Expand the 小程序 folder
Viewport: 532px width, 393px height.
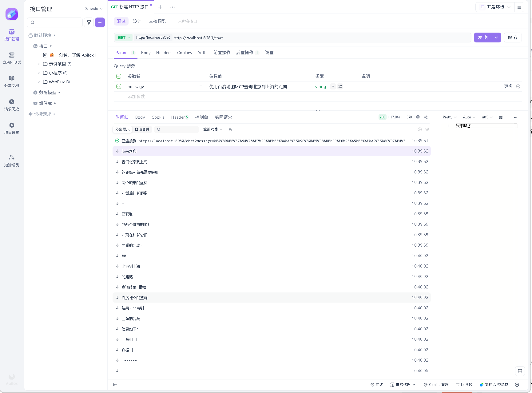[x=39, y=73]
